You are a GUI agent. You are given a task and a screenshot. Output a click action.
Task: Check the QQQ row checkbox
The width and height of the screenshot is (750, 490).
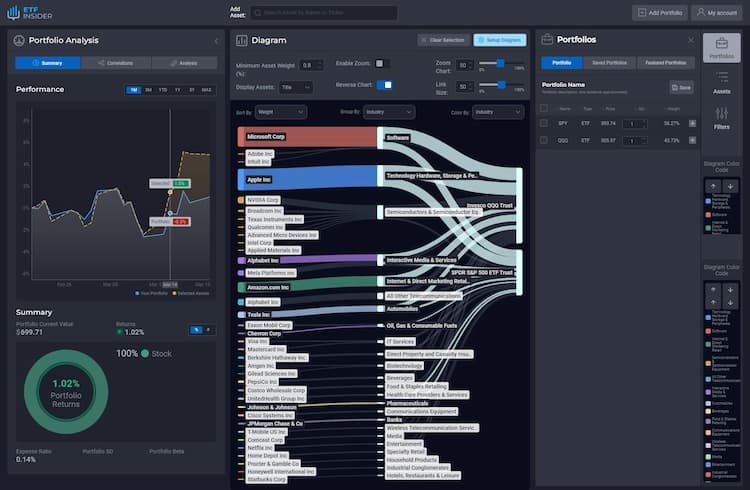tap(543, 140)
